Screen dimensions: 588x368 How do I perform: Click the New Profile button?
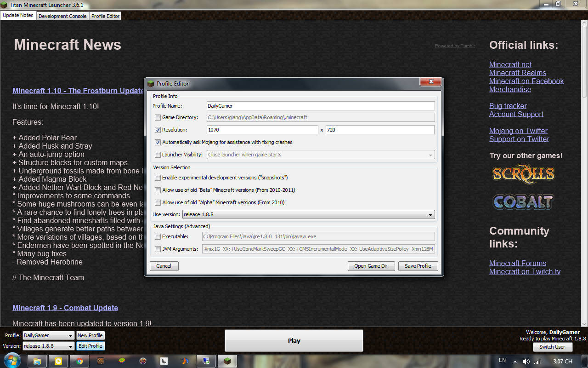(90, 335)
